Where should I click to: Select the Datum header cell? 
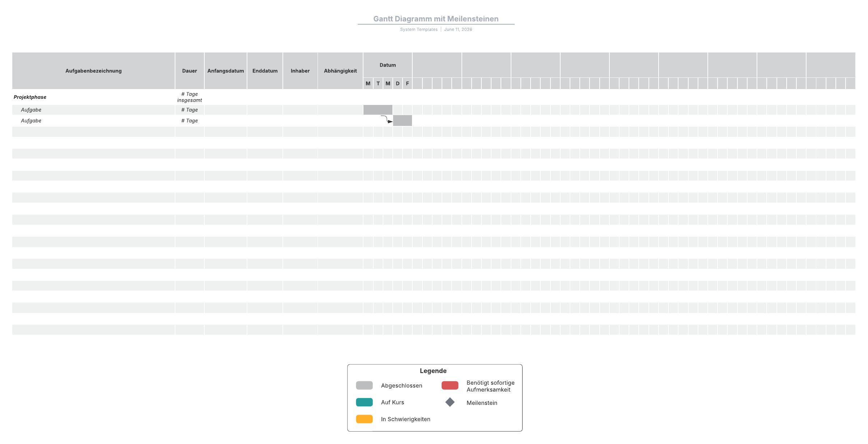coord(388,65)
